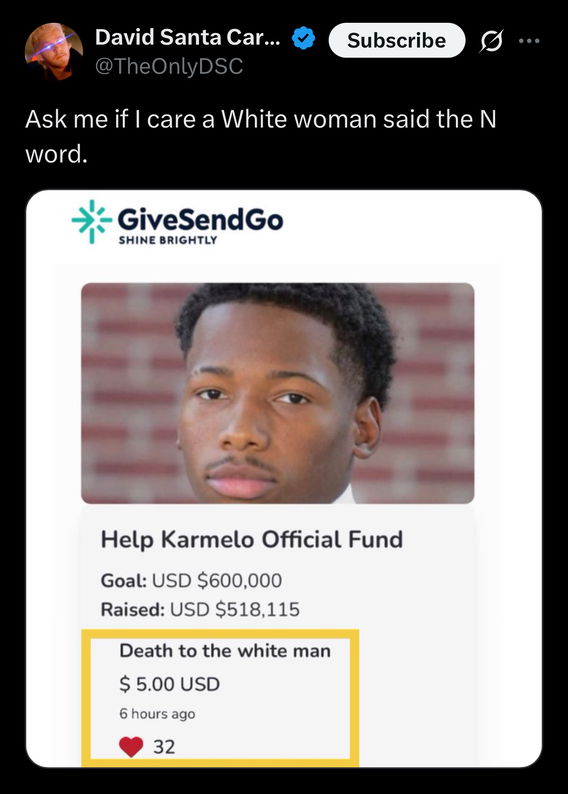Viewport: 568px width, 794px height.
Task: Subscribe to this account
Action: [396, 40]
